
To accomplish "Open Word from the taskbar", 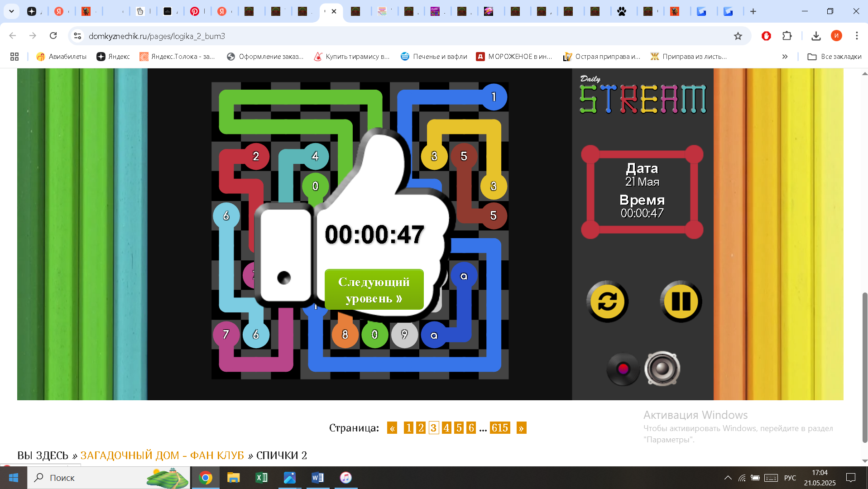I will click(x=317, y=478).
